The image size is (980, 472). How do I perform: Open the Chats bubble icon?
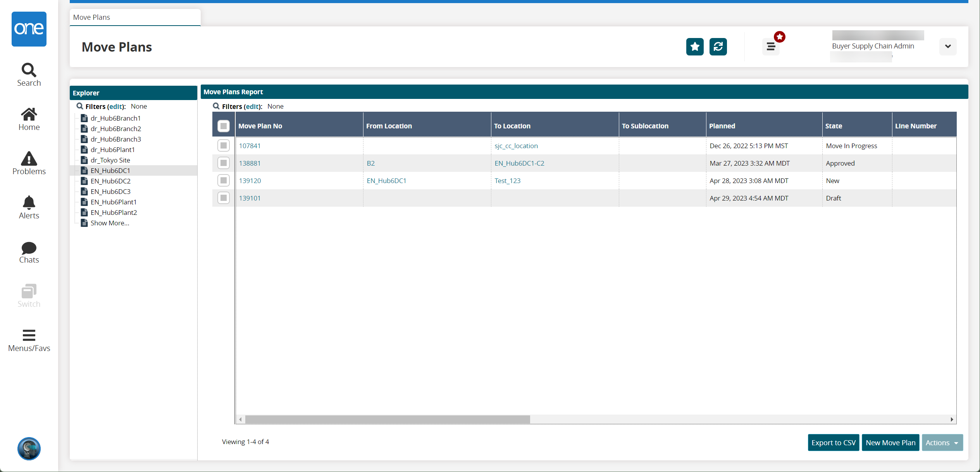pos(29,252)
